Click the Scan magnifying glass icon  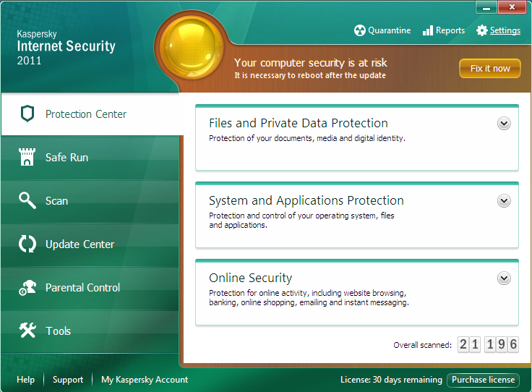(27, 201)
